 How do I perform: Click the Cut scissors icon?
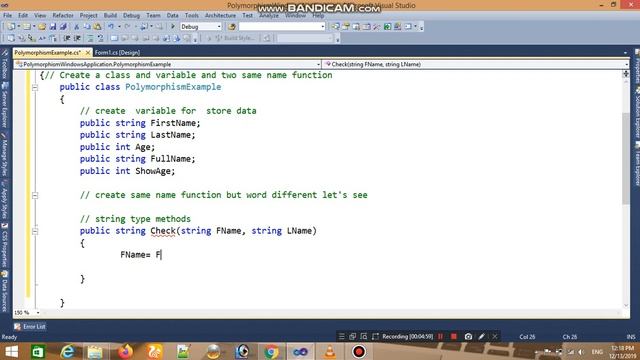76,27
